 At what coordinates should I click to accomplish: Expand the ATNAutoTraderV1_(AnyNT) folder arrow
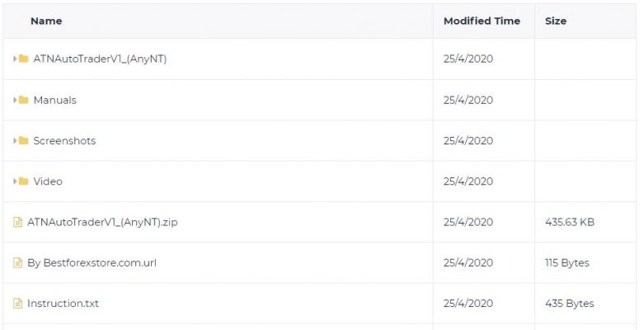[x=15, y=59]
